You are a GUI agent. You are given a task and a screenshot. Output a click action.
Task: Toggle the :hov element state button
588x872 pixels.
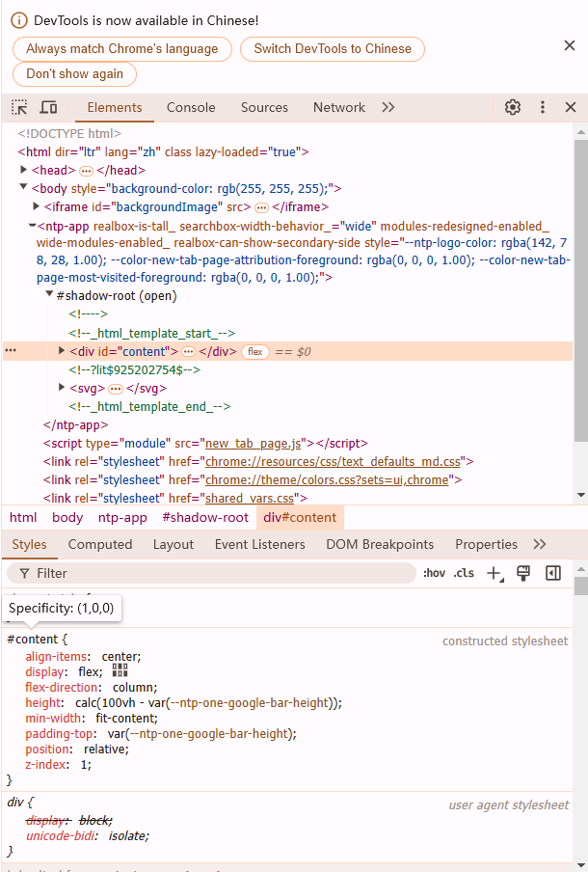(x=434, y=573)
